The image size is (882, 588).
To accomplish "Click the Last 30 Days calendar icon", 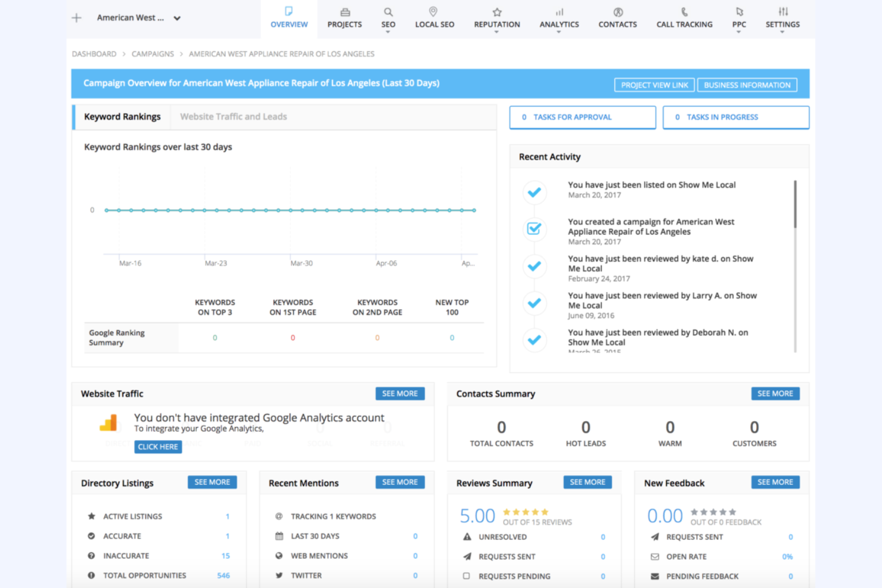I will pyautogui.click(x=279, y=536).
